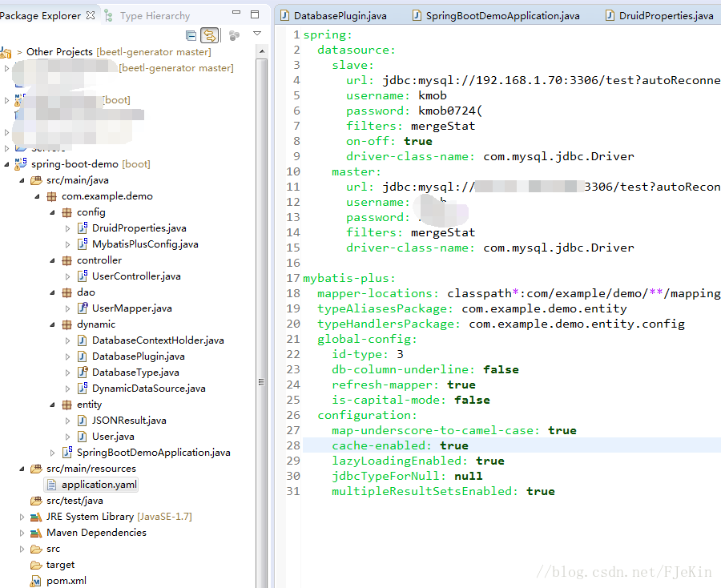Image resolution: width=721 pixels, height=588 pixels.
Task: Collapse the dao package
Action: click(x=52, y=292)
